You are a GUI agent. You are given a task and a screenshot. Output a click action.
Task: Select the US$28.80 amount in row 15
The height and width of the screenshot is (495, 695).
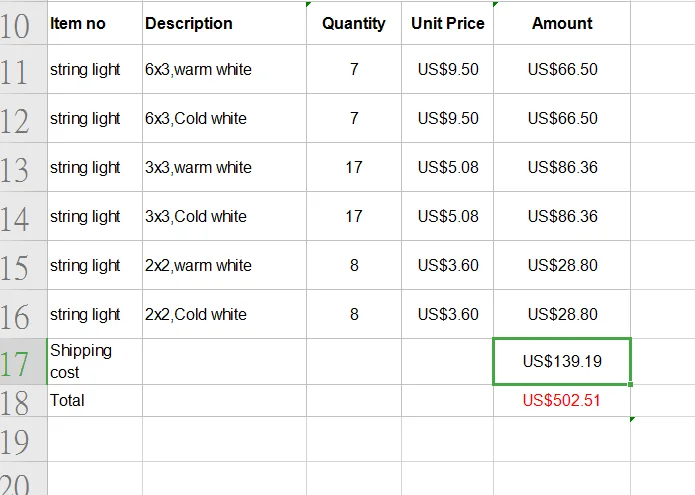click(562, 265)
